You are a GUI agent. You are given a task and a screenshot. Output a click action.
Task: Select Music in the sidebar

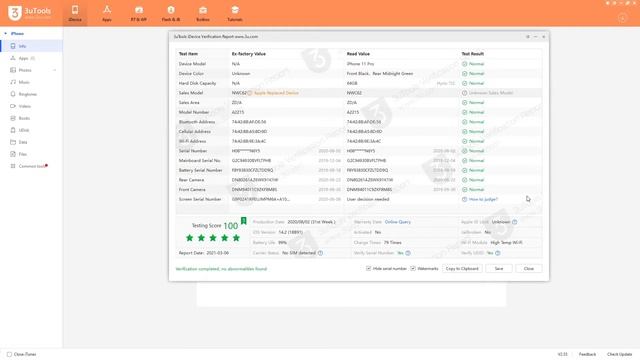pyautogui.click(x=31, y=82)
